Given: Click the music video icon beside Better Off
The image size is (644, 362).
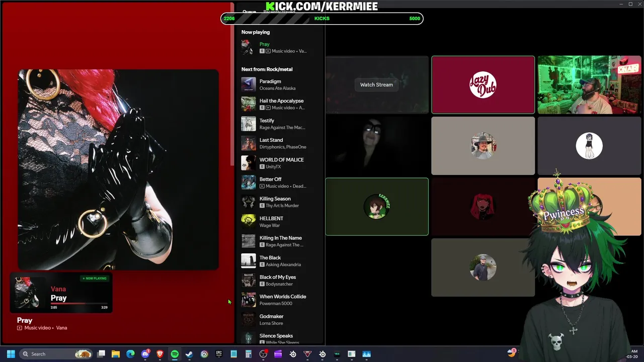Looking at the screenshot, I should point(262,187).
